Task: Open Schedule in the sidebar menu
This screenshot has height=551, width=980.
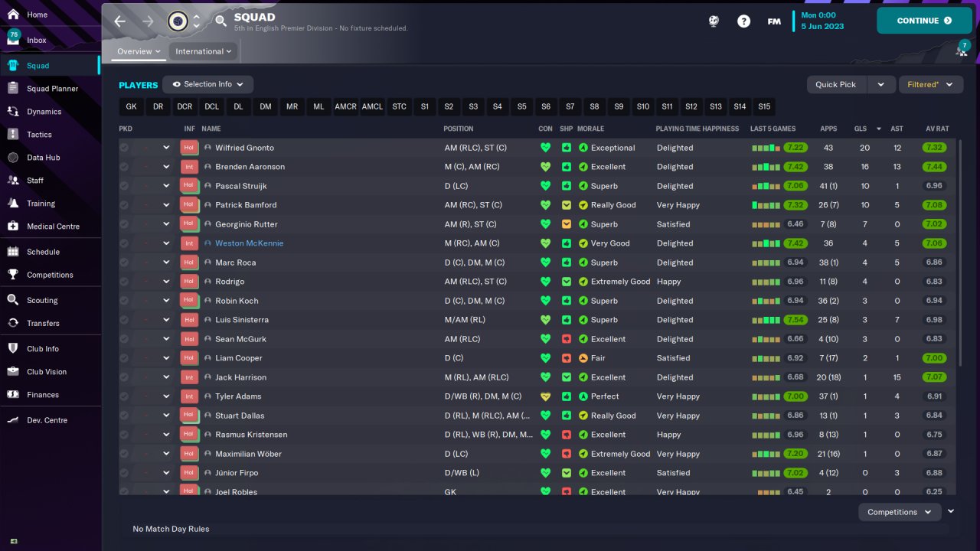Action: 50,252
